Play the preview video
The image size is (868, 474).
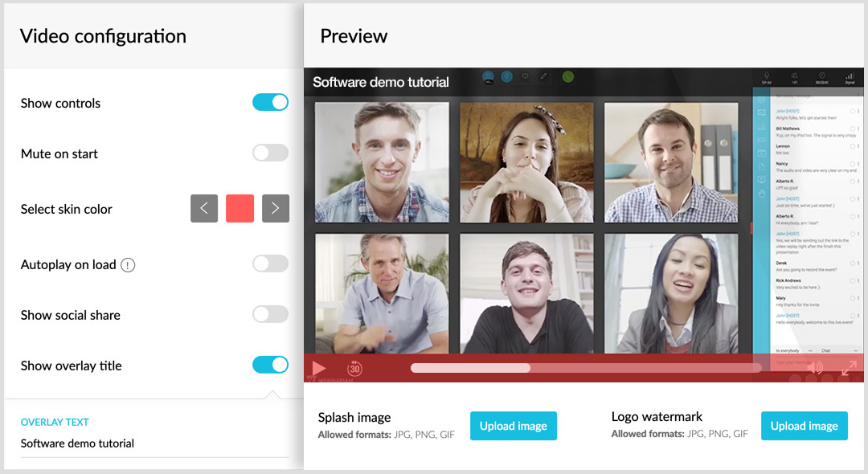[319, 368]
